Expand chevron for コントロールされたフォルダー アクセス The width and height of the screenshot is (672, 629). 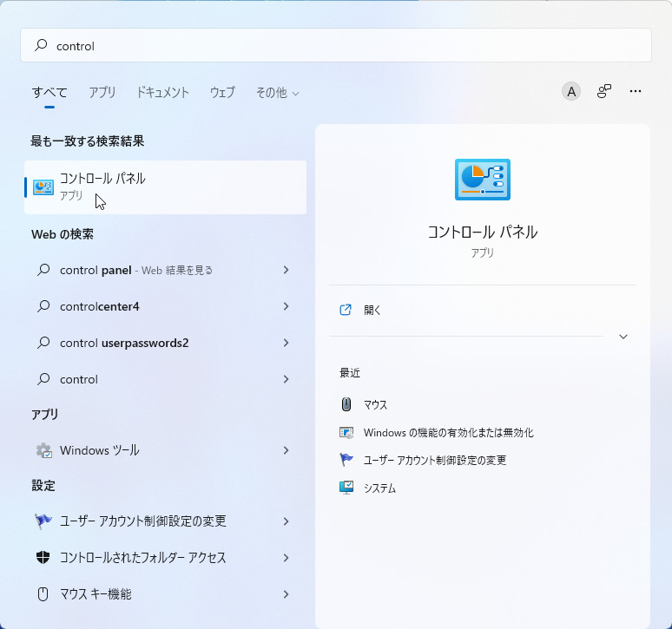pyautogui.click(x=286, y=558)
